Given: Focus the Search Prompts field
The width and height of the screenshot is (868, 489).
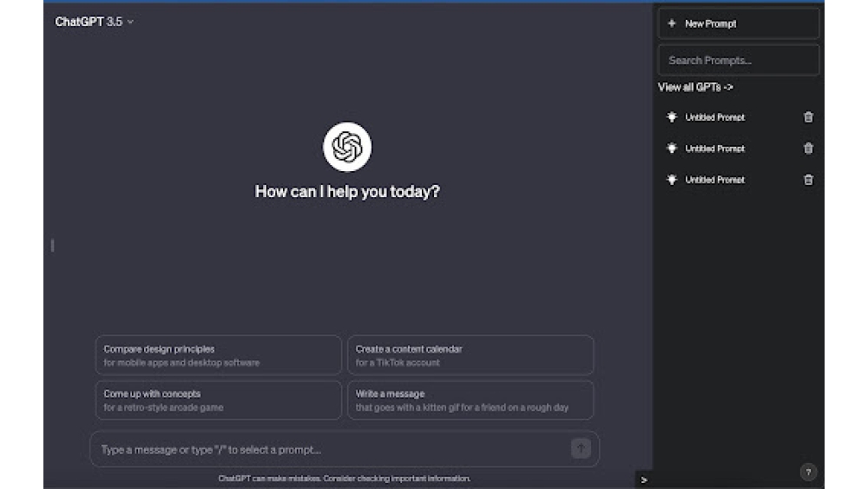Looking at the screenshot, I should pyautogui.click(x=738, y=60).
